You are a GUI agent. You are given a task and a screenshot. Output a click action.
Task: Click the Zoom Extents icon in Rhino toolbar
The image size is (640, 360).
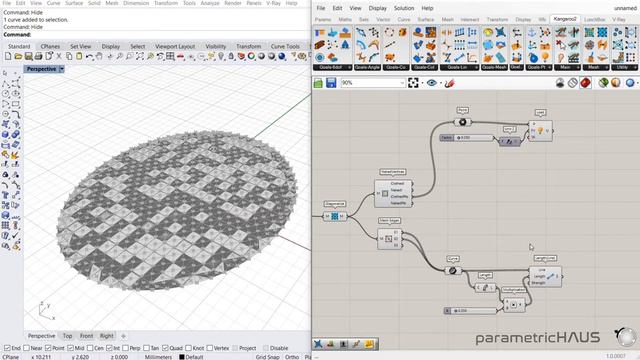140,56
